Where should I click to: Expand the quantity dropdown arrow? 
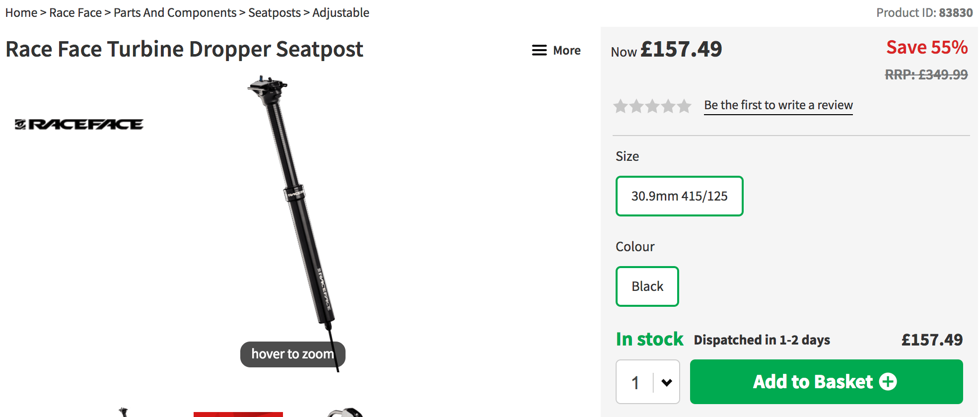pyautogui.click(x=667, y=382)
